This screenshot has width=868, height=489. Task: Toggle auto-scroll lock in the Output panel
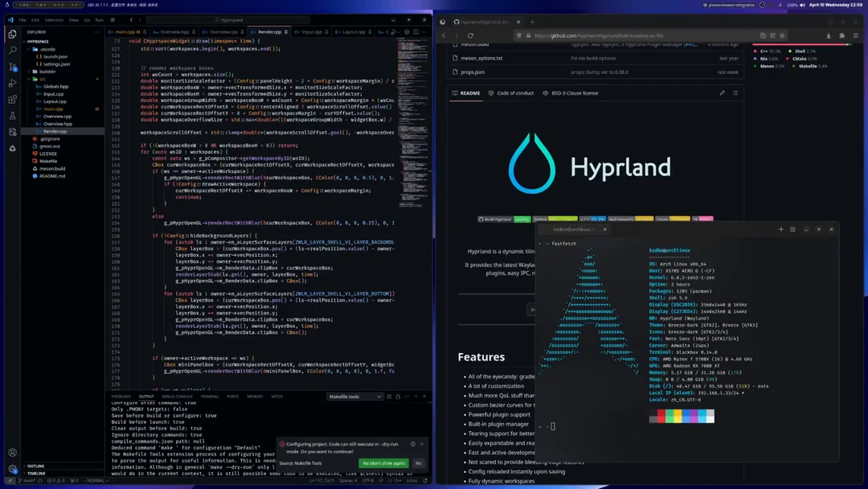click(399, 396)
